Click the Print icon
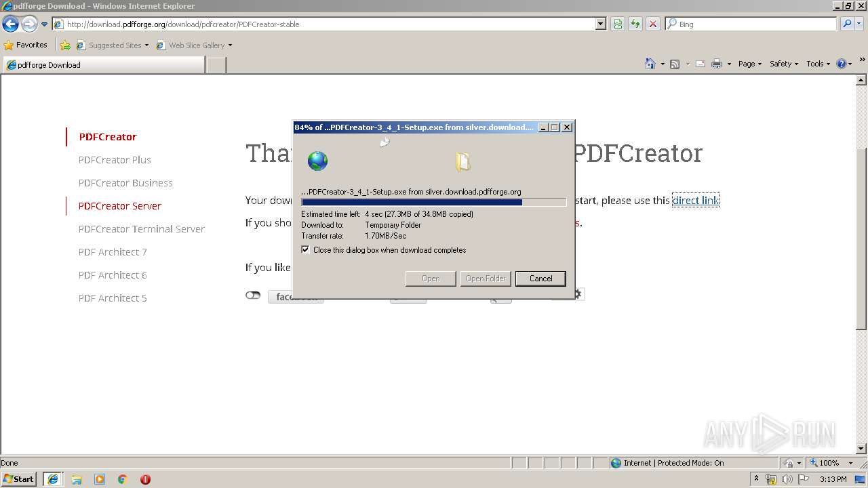Screen dimensions: 868x488 [x=717, y=64]
